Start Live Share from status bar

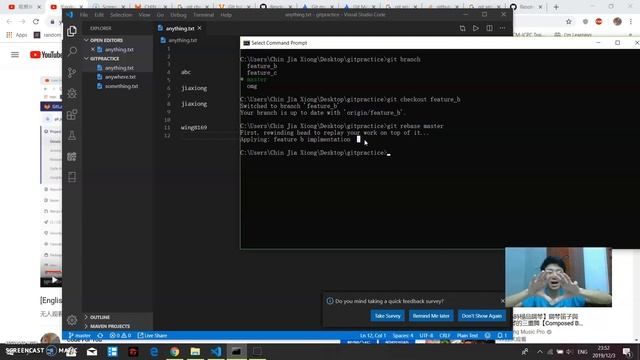coord(153,336)
